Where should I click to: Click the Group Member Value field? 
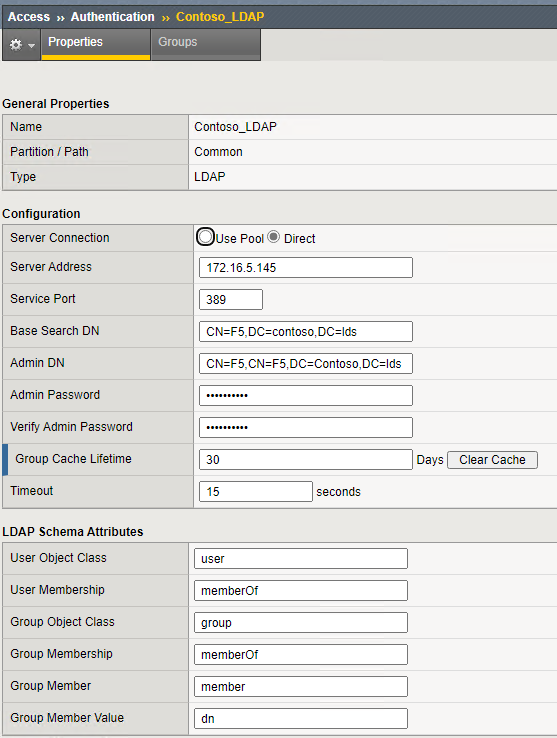(x=301, y=718)
